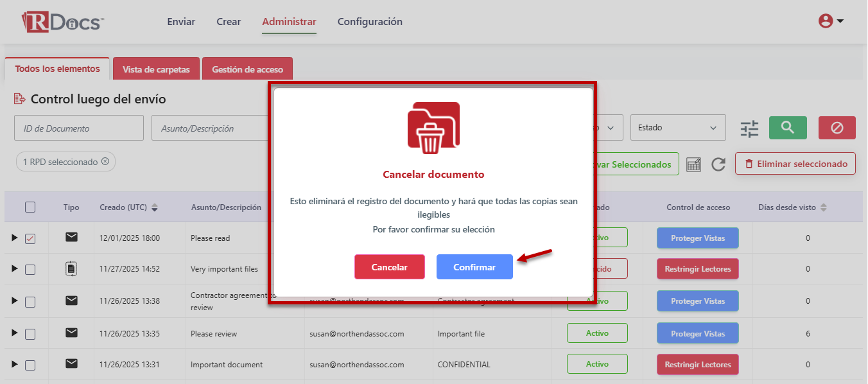Remove the '1 RPD seleccionado' chip

pyautogui.click(x=105, y=162)
